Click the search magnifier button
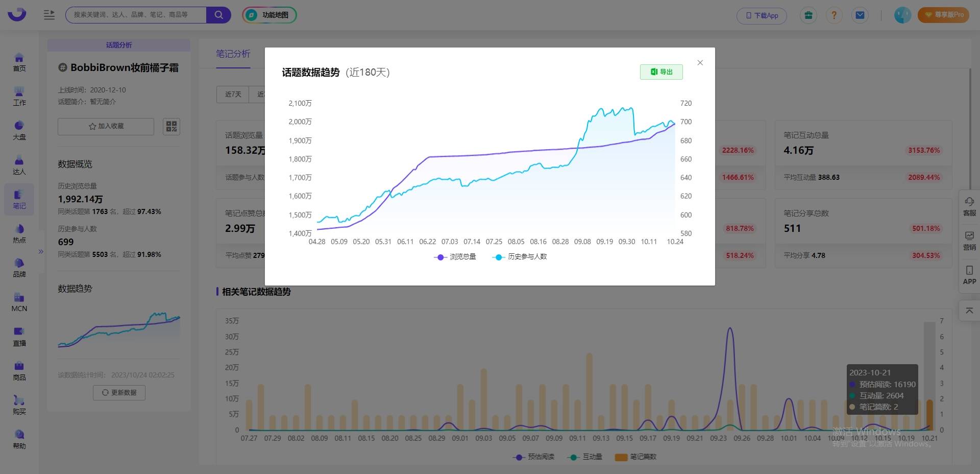The image size is (980, 474). point(218,15)
